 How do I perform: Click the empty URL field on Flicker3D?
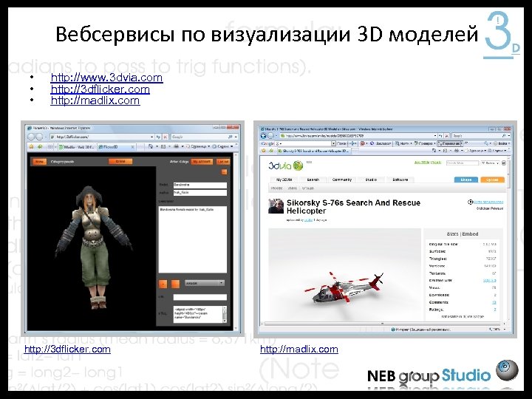(199, 297)
